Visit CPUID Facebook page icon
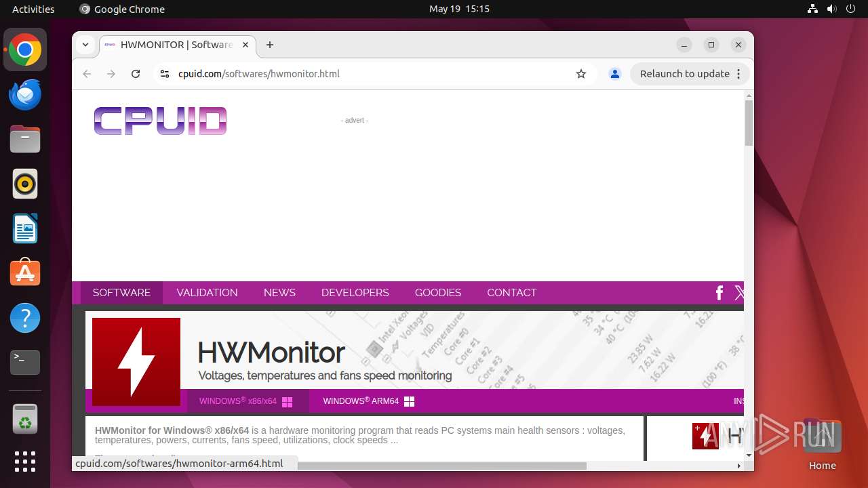Viewport: 868px width, 488px height. coord(719,293)
